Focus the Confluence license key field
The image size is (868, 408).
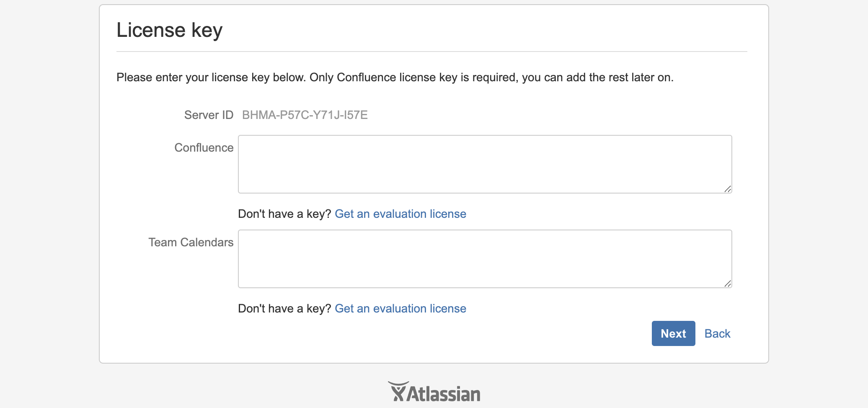point(485,164)
